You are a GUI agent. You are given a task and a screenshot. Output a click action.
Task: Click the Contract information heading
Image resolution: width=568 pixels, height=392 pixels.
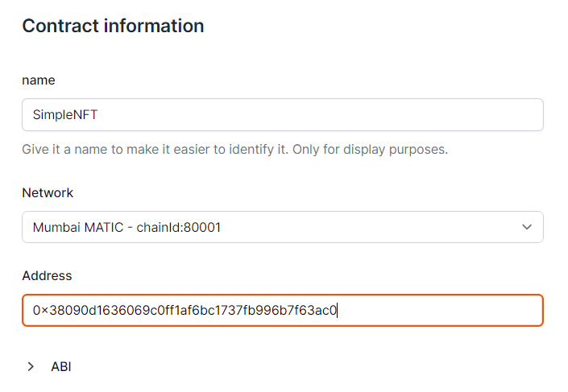[113, 26]
